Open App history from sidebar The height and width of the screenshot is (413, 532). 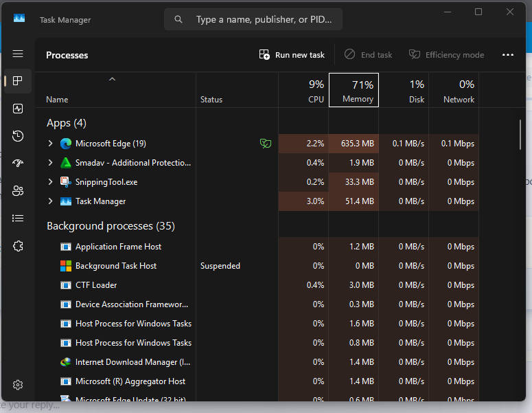[x=18, y=136]
